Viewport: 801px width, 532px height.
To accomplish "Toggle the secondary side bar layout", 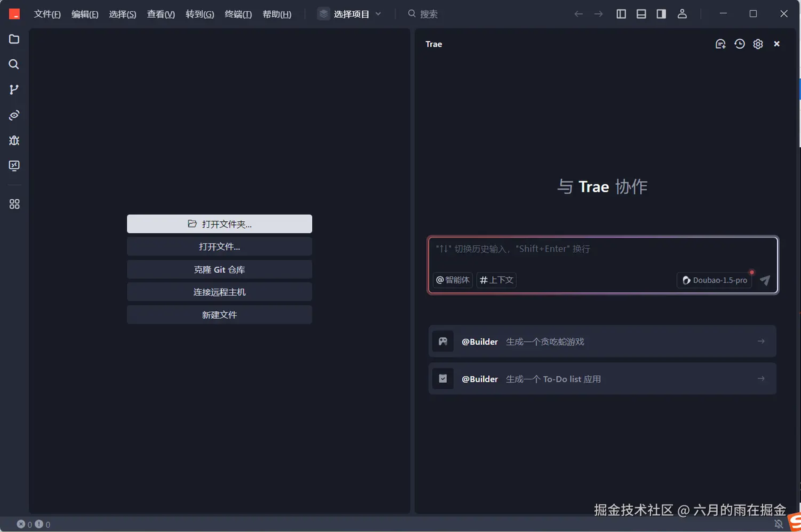I will pyautogui.click(x=661, y=14).
